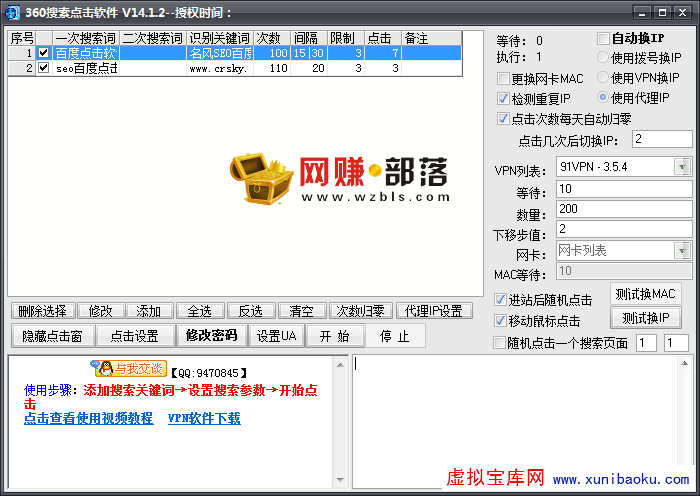Uncheck row 2 seo百度点击 checkbox

point(43,68)
